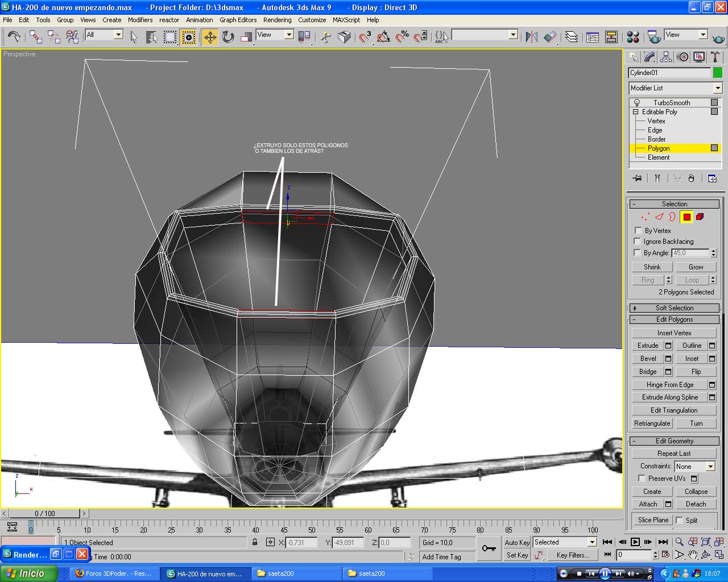Toggle the Auto Key mode
This screenshot has height=582, width=728.
click(x=517, y=542)
